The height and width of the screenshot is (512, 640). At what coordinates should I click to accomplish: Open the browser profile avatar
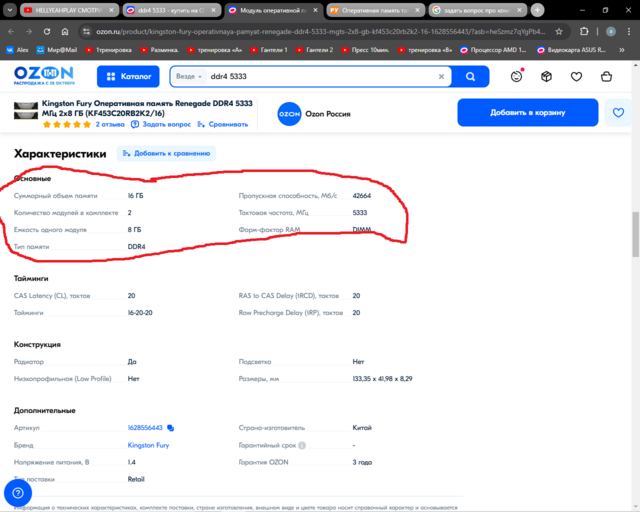(611, 31)
